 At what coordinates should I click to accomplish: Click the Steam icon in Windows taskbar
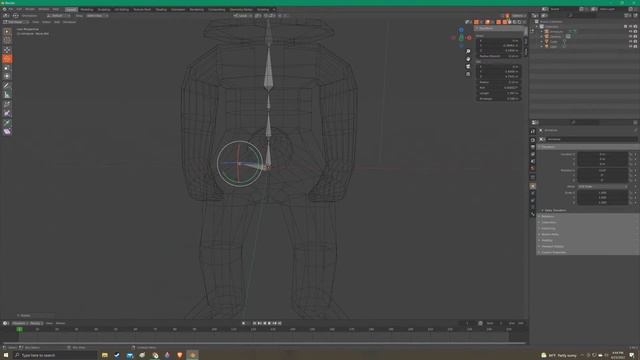(x=117, y=355)
